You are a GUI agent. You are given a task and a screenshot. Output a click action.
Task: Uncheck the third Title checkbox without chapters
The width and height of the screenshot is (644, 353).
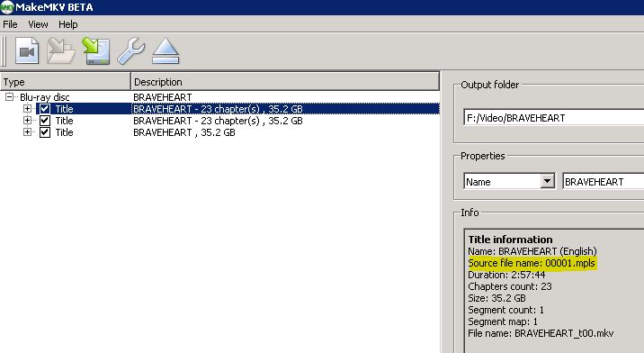(45, 132)
